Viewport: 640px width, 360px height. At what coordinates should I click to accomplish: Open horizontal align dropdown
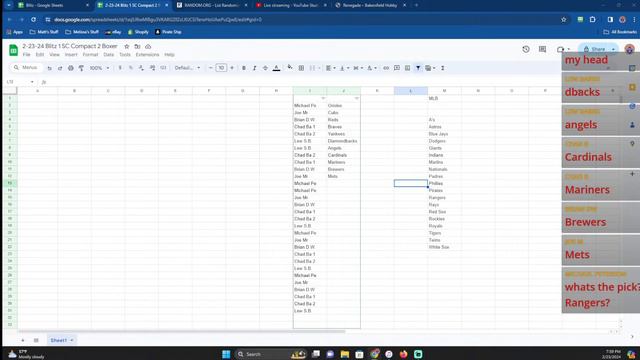pyautogui.click(x=330, y=68)
